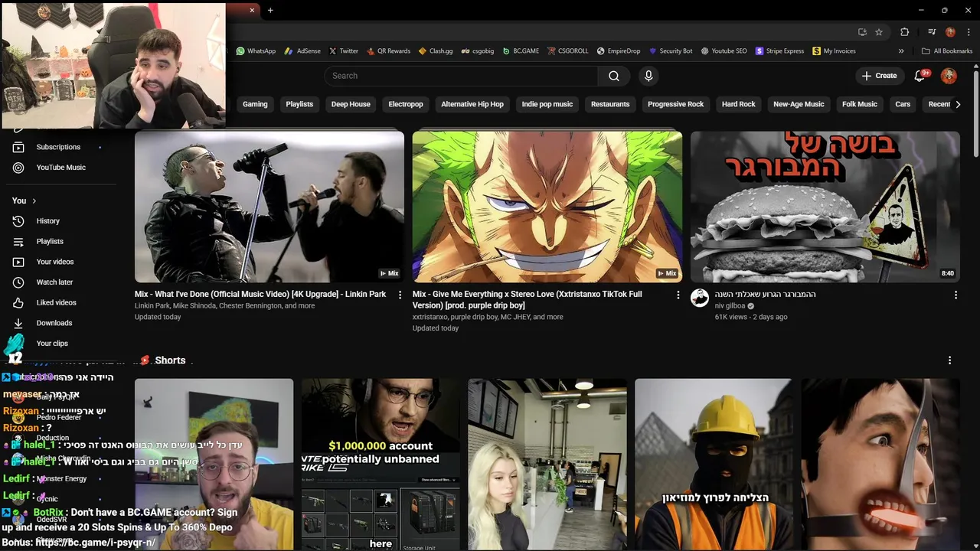Open Liked videos in the sidebar

(x=56, y=303)
